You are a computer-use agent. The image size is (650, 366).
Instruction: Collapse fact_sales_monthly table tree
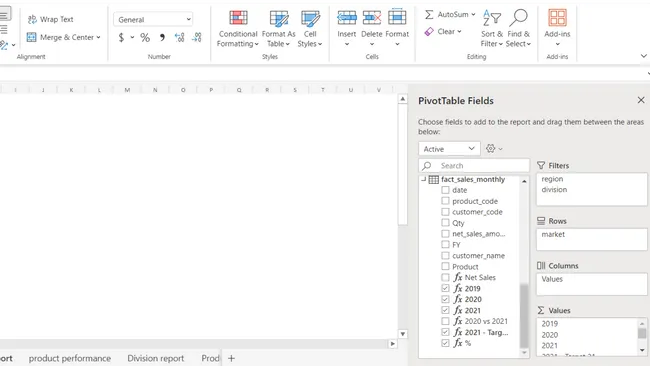pos(423,179)
